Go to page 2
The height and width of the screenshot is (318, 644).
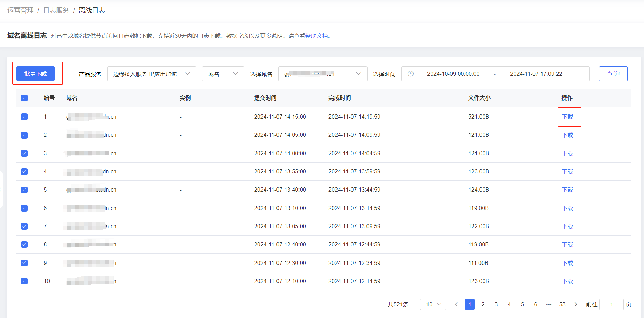[x=483, y=304]
